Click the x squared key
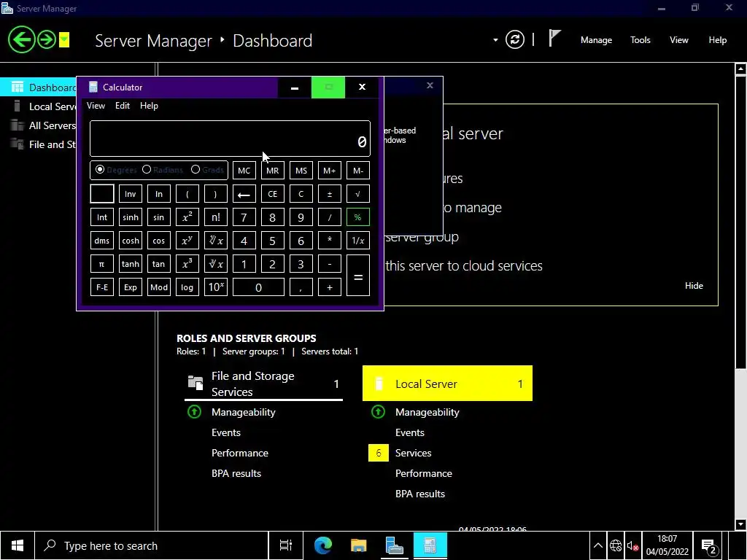Viewport: 747px width, 560px height. tap(187, 217)
